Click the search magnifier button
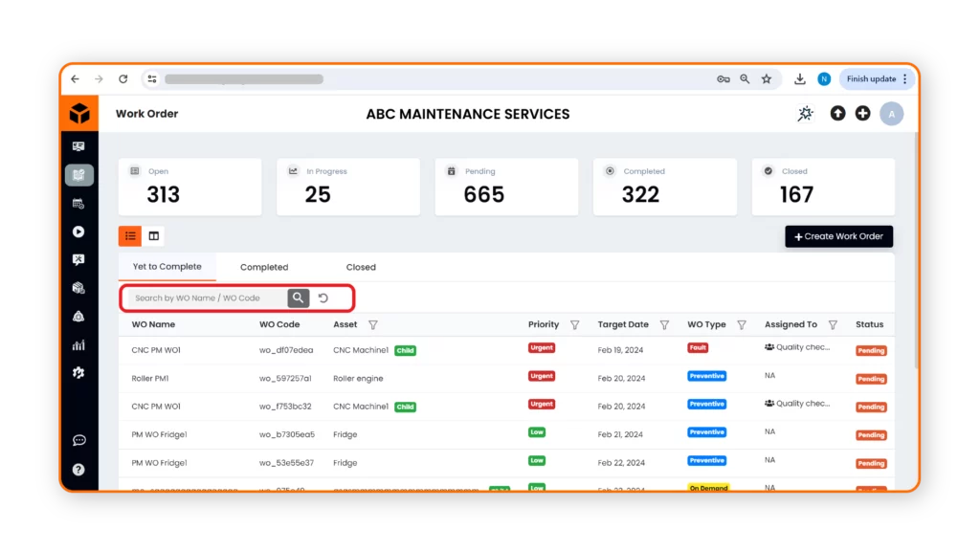Screen dimensions: 980x551 click(x=299, y=298)
